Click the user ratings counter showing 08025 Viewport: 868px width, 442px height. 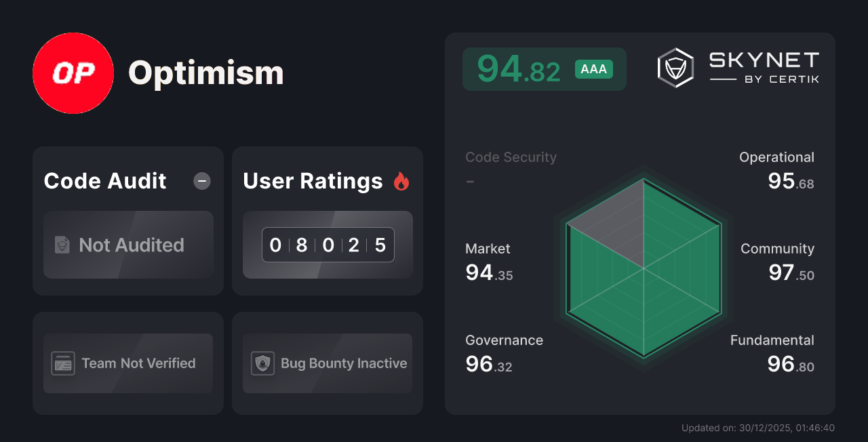328,244
